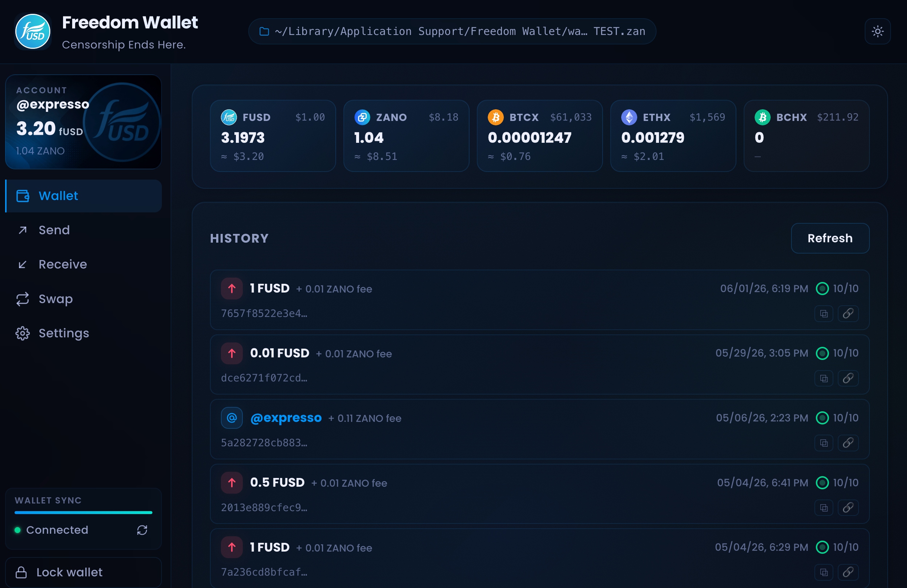This screenshot has height=588, width=907.
Task: Copy hash of transaction 7657f8522e3e4
Action: click(824, 314)
